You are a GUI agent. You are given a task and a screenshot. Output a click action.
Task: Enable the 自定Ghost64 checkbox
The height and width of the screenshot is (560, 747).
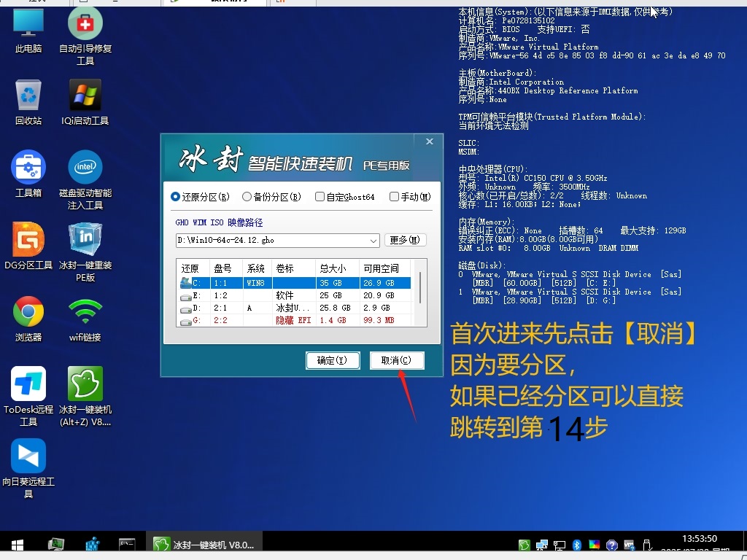tap(319, 196)
